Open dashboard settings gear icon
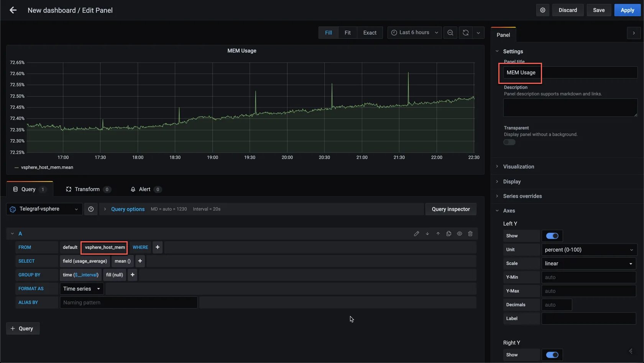 coord(542,10)
